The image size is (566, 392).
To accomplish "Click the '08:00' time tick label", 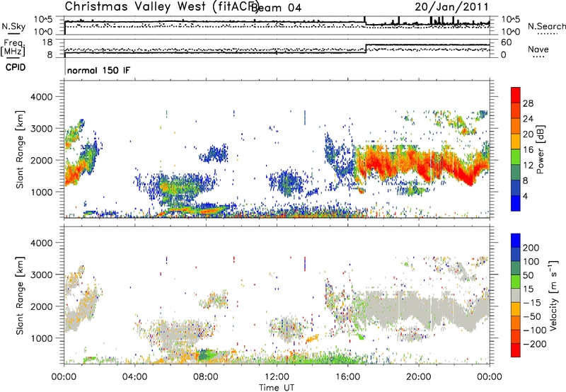I will [206, 377].
